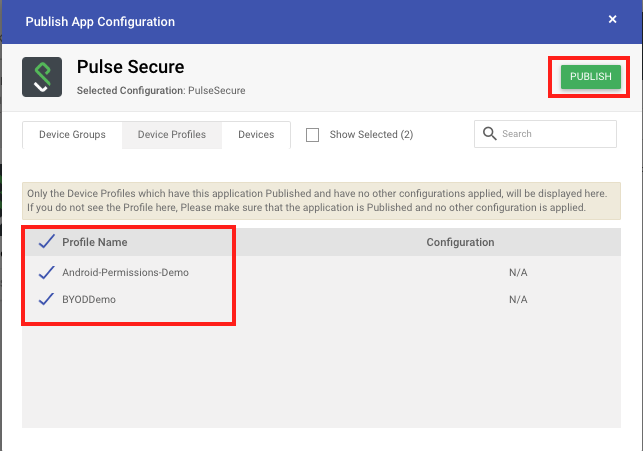The width and height of the screenshot is (643, 451).
Task: Click the Pulse Secure app icon
Action: click(42, 77)
